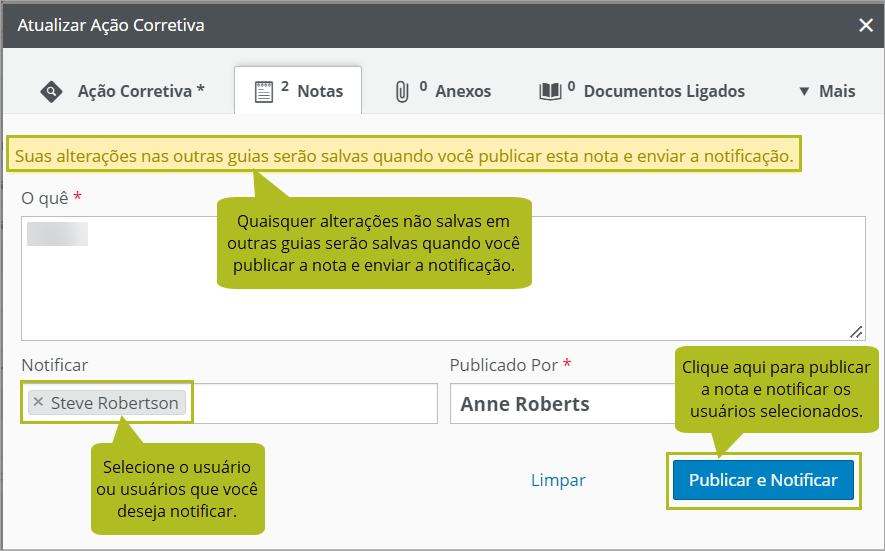Click the dialog title 'Atualizar Ação Corretiva'
Screen dimensions: 885x551
111,26
